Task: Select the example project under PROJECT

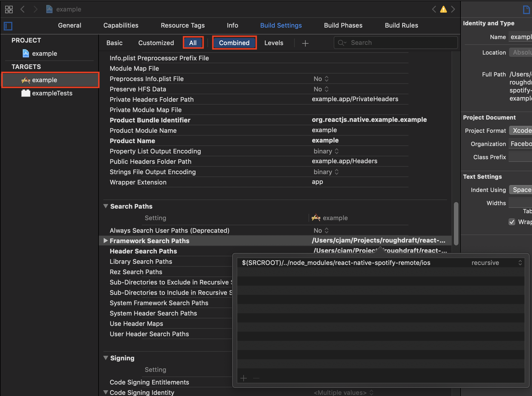Action: pos(45,53)
